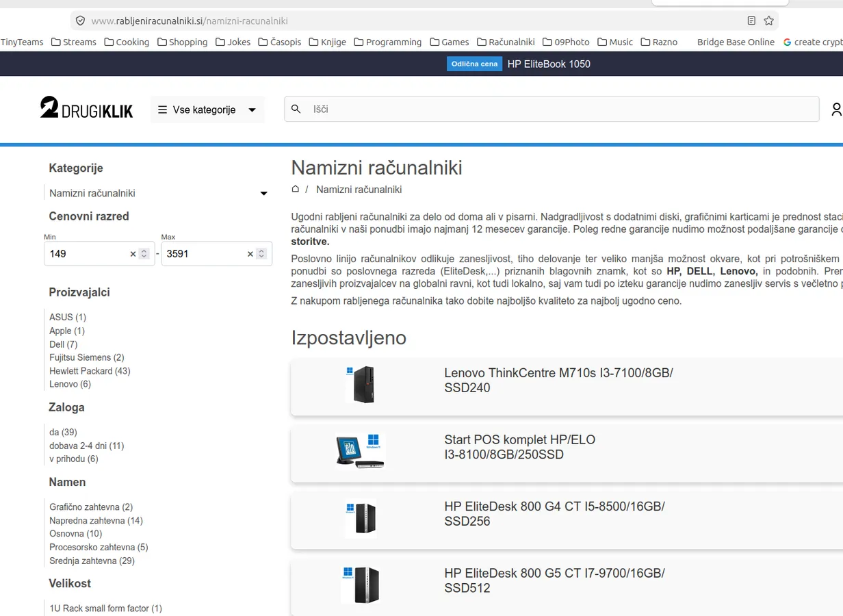
Task: Open the Shopping bookmark folder
Action: coord(183,42)
